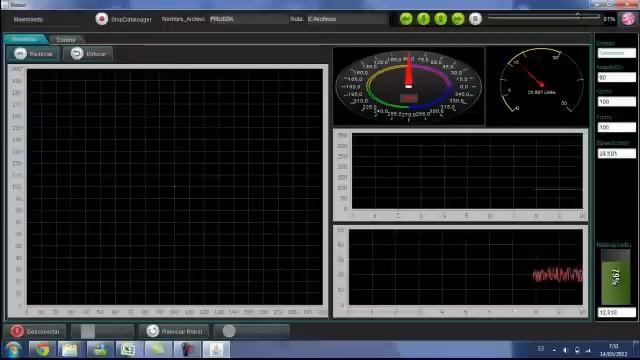Click the taskbar clock
640x360 pixels.
point(613,350)
